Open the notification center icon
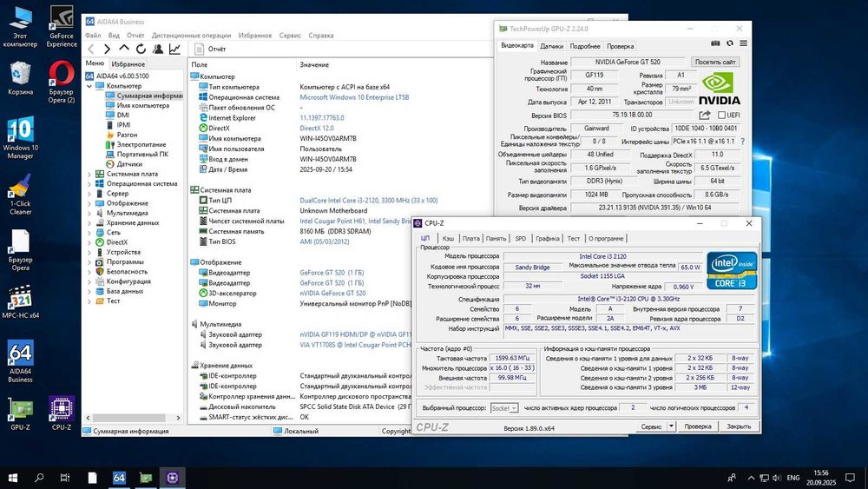868x489 pixels. tap(851, 478)
